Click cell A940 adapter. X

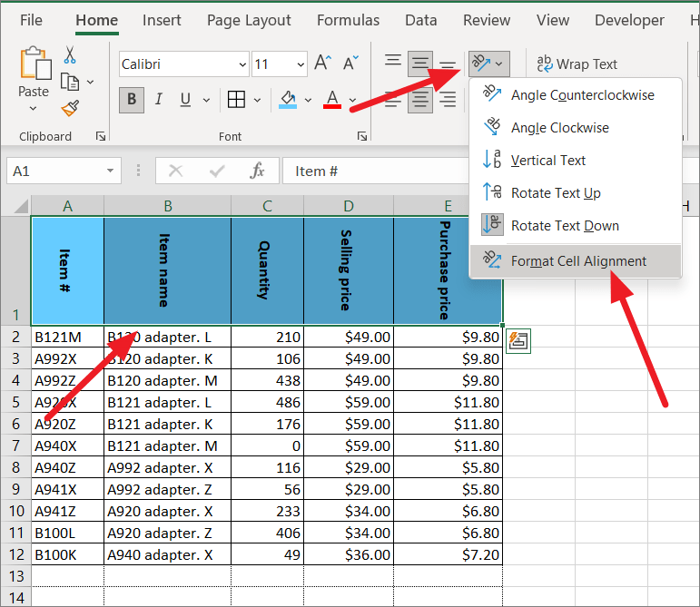pos(167,554)
